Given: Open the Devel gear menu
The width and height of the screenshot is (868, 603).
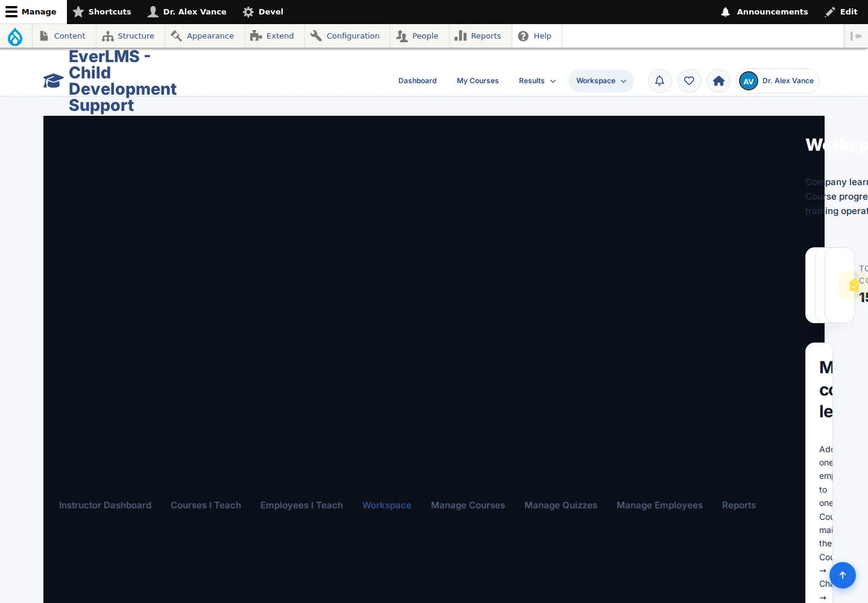Looking at the screenshot, I should point(263,11).
